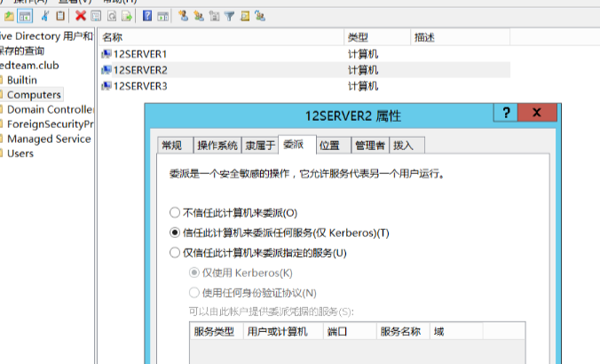Click the Create new user icon
The width and height of the screenshot is (600, 364).
182,15
